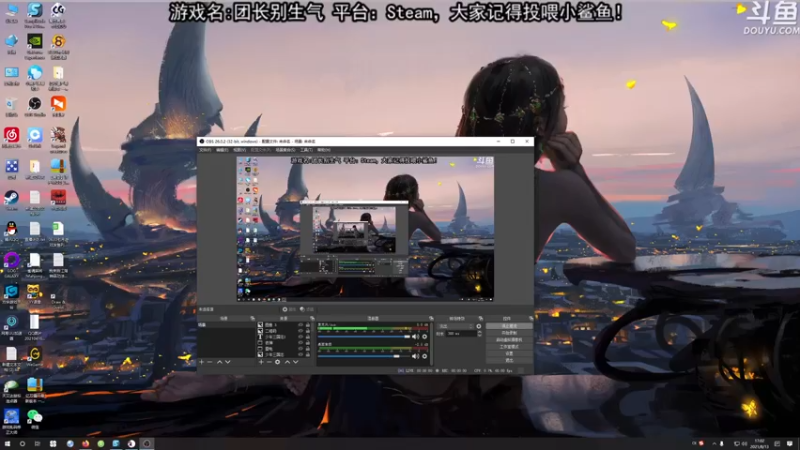
Task: Open Steam desktop shortcut
Action: click(11, 200)
